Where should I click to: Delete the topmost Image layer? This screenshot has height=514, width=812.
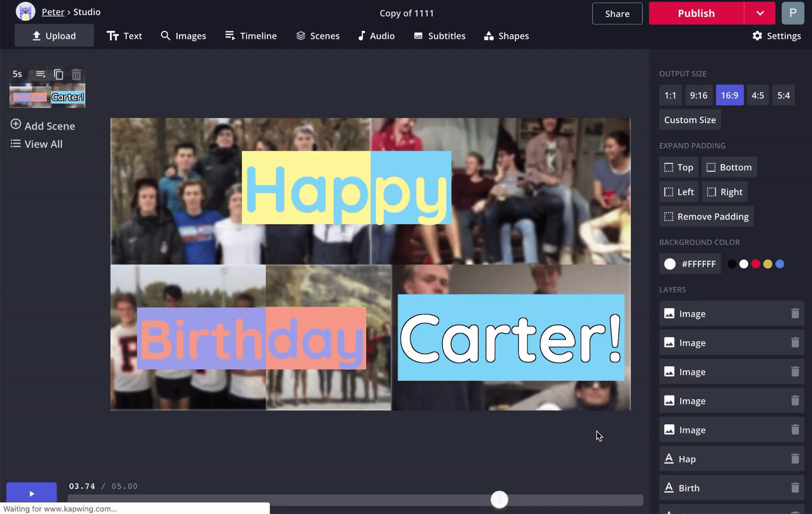[x=795, y=313]
